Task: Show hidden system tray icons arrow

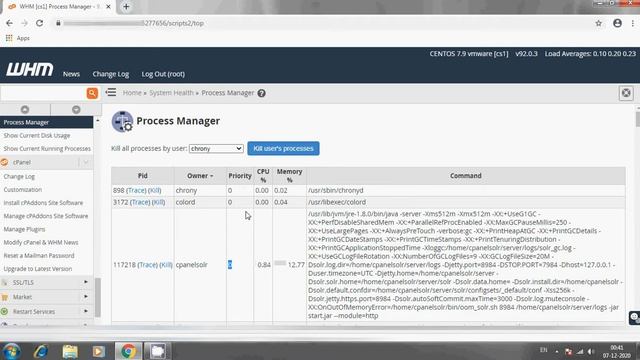Action: (557, 351)
